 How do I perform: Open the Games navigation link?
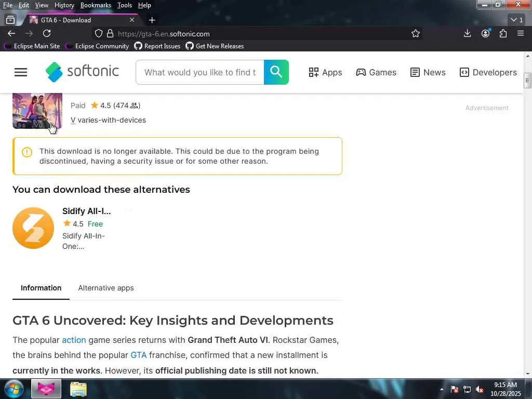376,72
